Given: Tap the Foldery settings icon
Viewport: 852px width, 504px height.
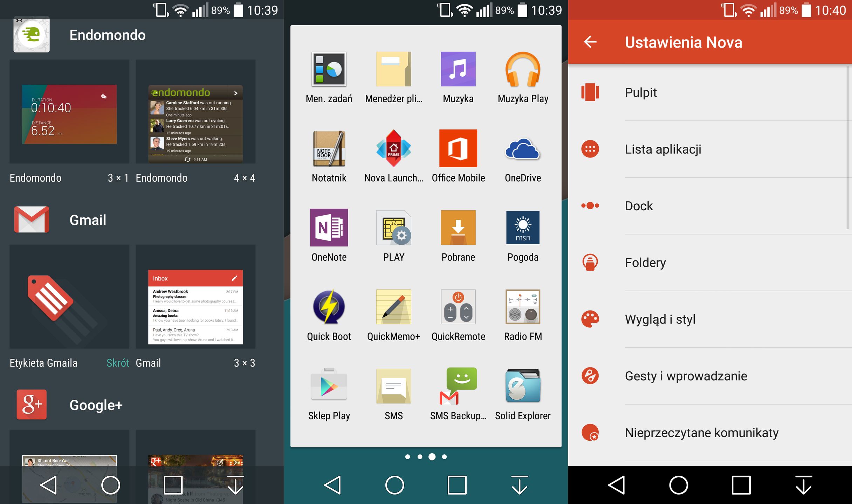Looking at the screenshot, I should coord(590,262).
